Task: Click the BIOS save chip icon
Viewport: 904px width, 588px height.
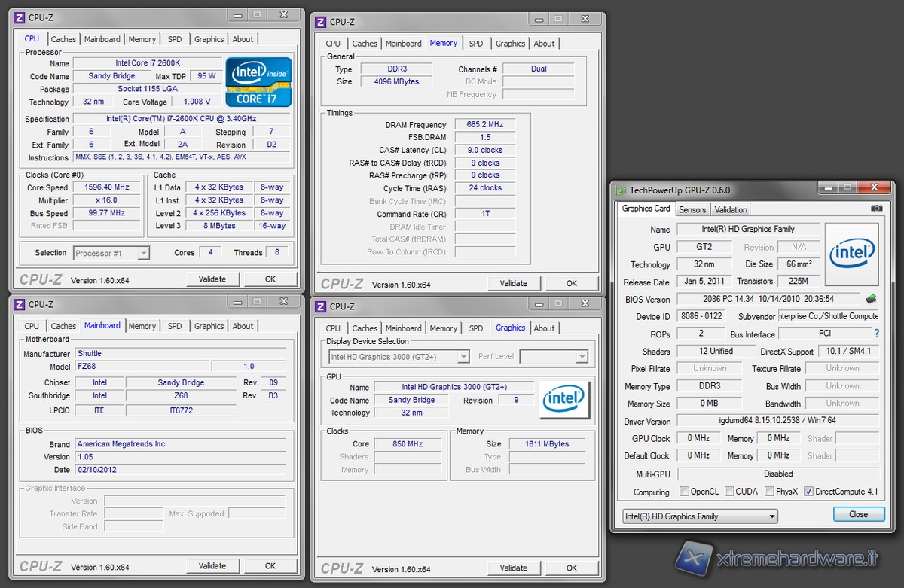Action: click(x=871, y=299)
